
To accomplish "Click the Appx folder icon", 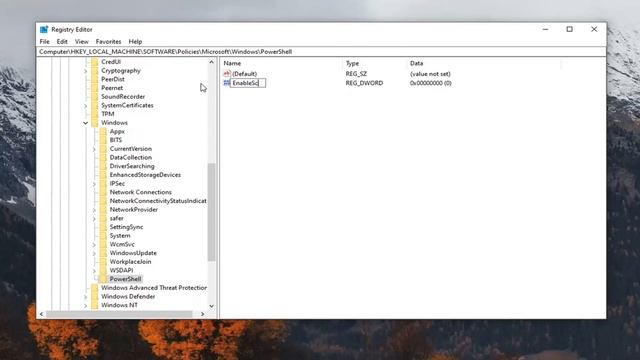I will [x=103, y=131].
